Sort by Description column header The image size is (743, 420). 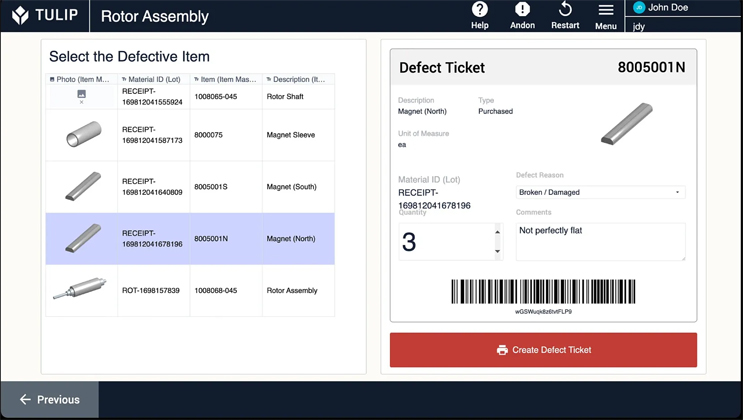point(297,79)
